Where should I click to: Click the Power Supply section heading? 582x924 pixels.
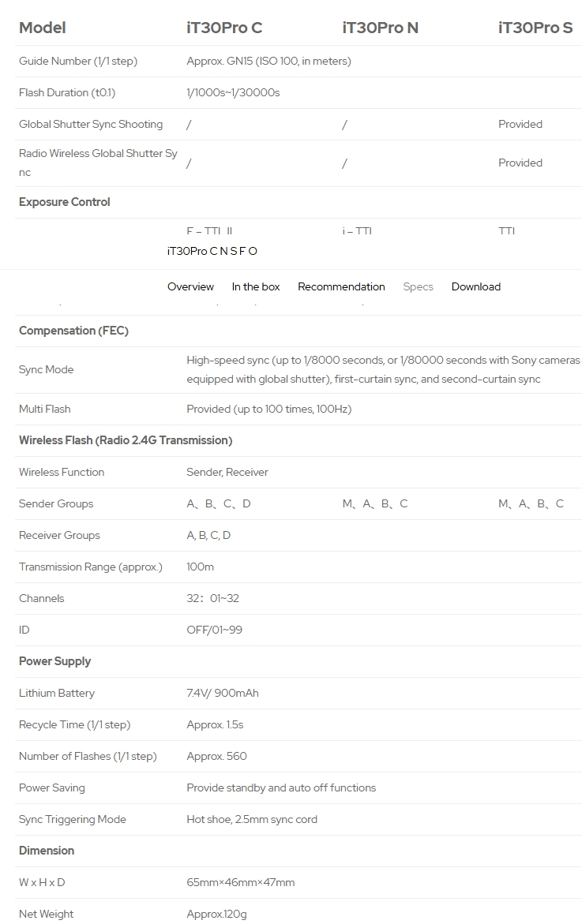(55, 661)
